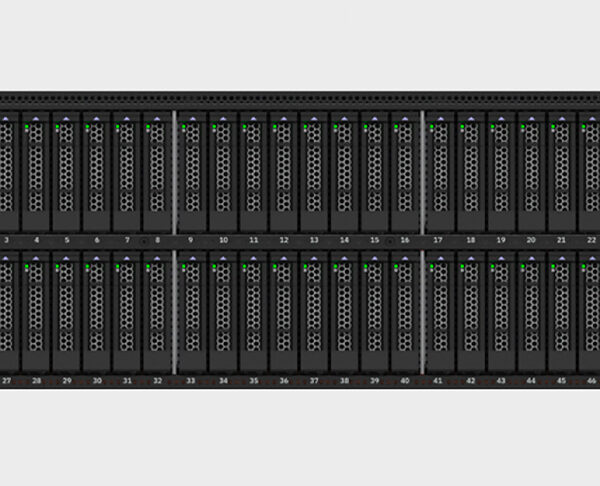Click purple release triangle above bay 4
The image size is (600, 486).
coord(36,119)
